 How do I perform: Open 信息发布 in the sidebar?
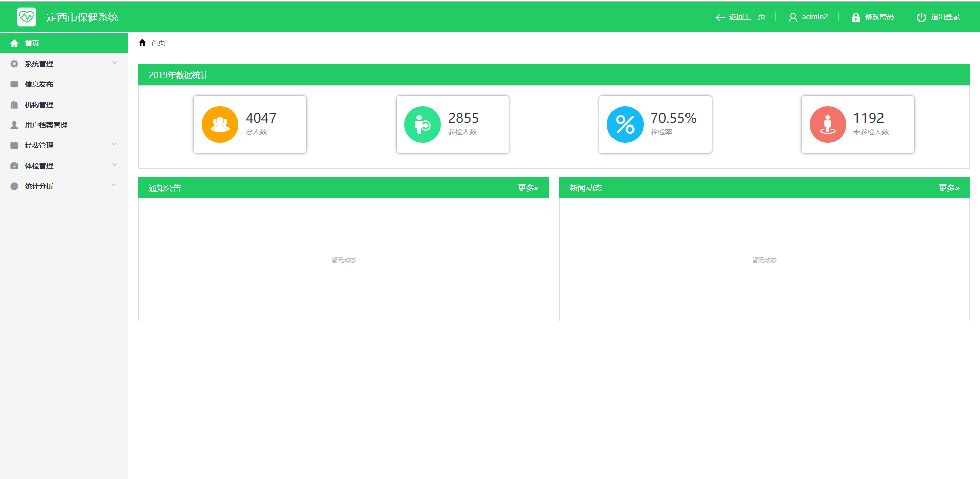point(39,84)
